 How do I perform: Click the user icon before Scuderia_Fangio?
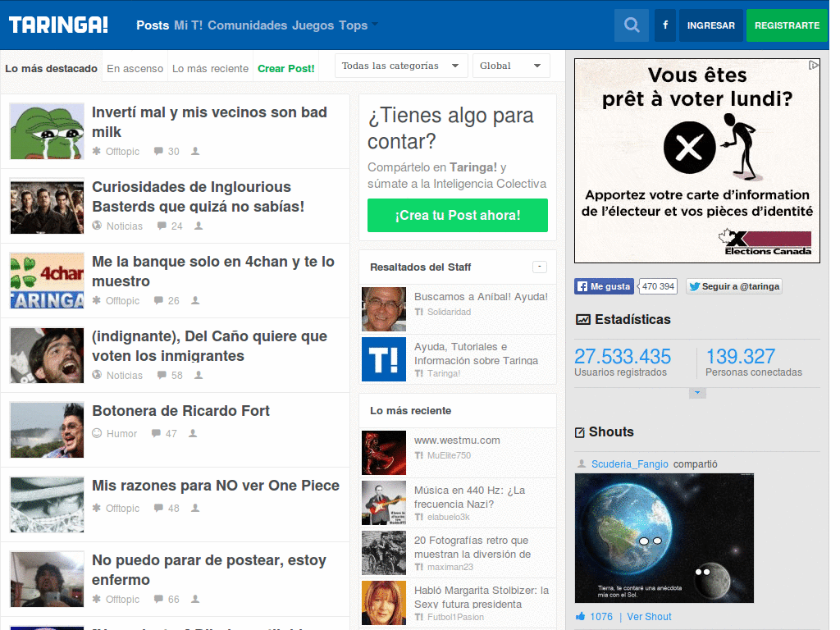click(x=582, y=464)
